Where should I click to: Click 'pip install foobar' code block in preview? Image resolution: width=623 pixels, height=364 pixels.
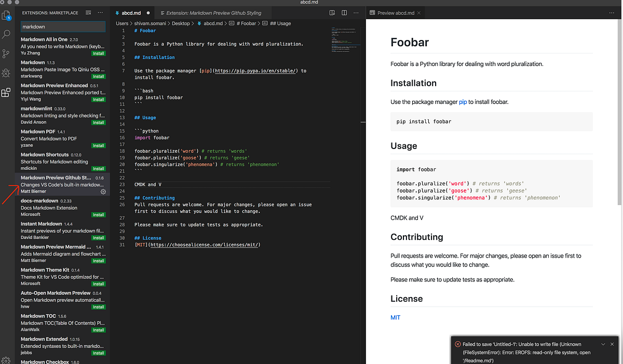point(492,122)
